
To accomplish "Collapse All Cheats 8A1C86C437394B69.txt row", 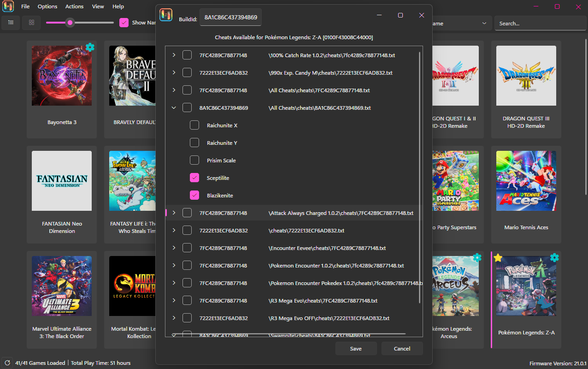I will point(174,108).
